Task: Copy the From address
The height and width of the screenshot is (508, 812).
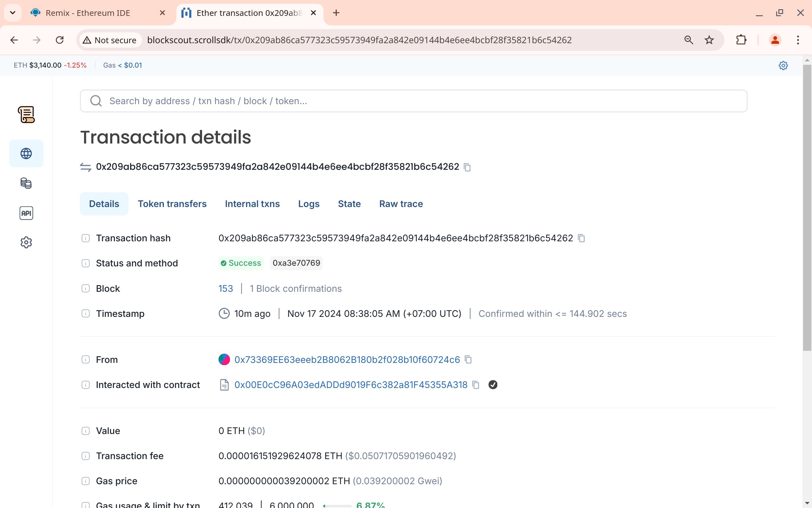Action: [468, 359]
